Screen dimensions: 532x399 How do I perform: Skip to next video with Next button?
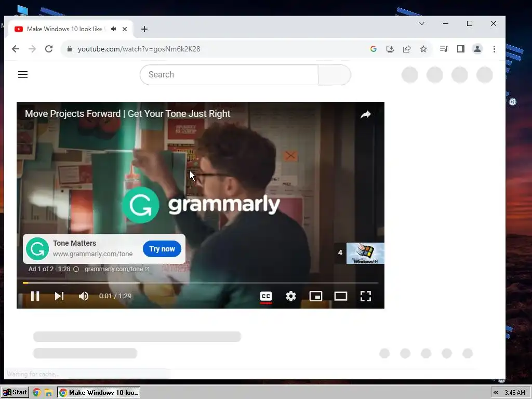59,296
